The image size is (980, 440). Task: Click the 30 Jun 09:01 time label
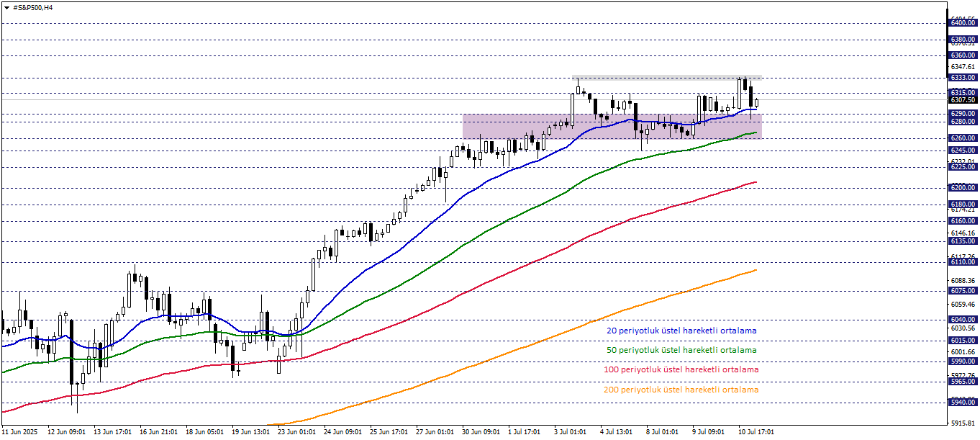[481, 432]
